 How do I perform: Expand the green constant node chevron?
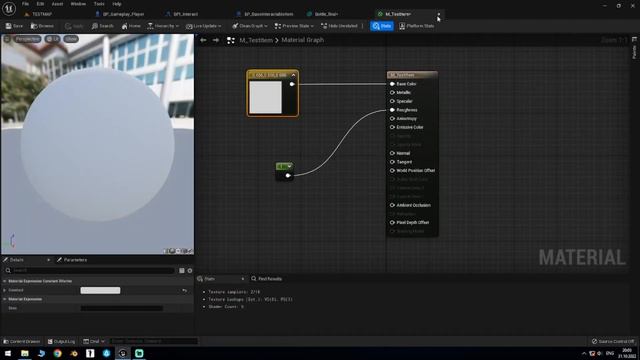coord(289,166)
